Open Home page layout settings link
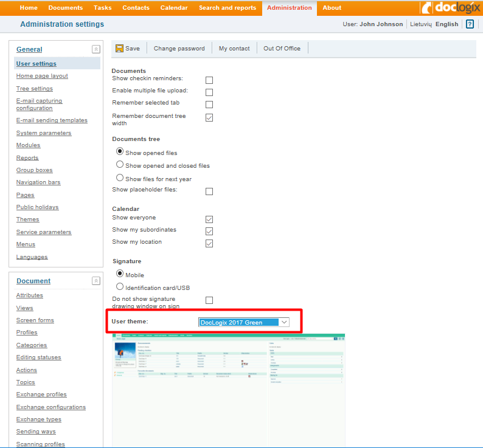483x448 pixels. (x=42, y=76)
